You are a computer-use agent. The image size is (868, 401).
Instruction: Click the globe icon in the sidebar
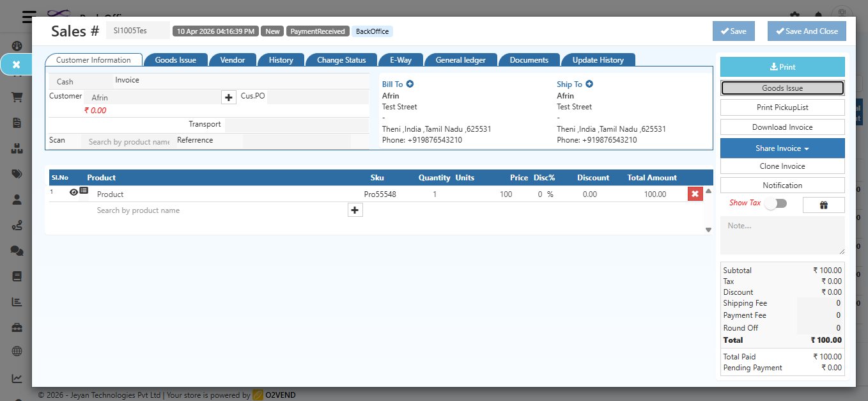17,350
